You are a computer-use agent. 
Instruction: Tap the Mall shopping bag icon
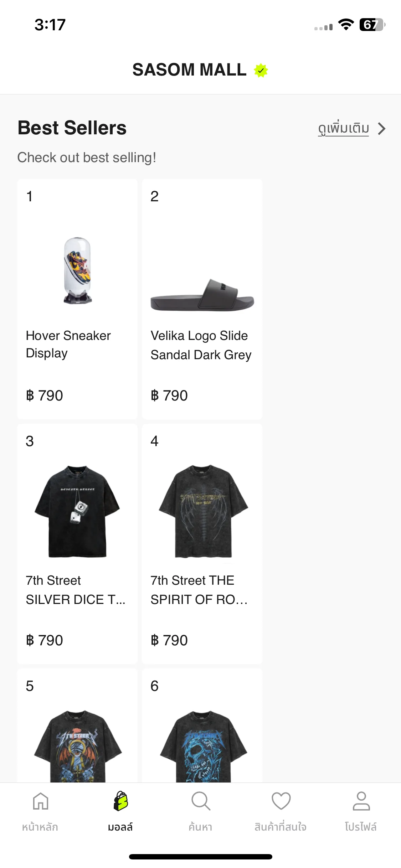pyautogui.click(x=120, y=801)
